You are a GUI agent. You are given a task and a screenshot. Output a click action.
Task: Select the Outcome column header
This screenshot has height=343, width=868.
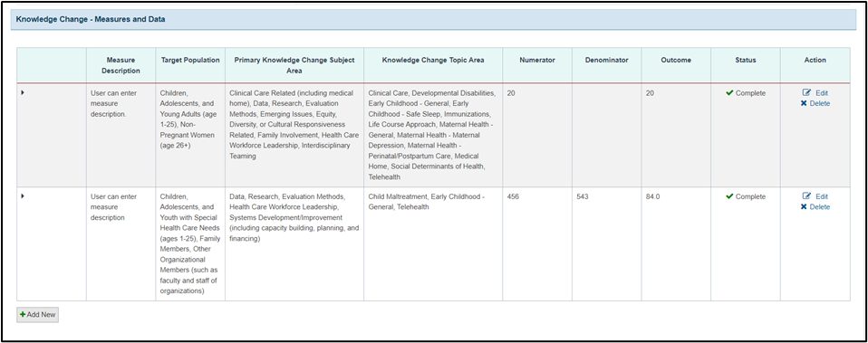(x=676, y=61)
